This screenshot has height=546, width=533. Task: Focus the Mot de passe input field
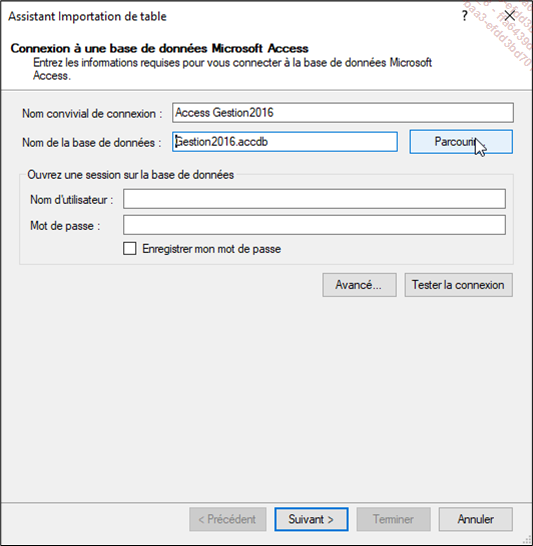point(314,225)
